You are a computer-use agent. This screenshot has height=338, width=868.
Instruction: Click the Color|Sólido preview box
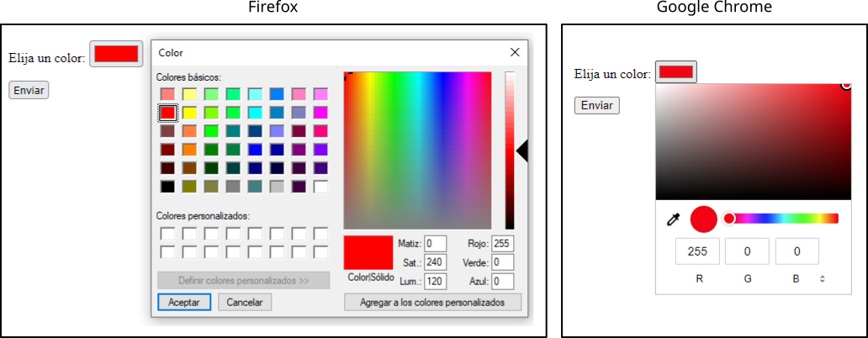tap(368, 253)
